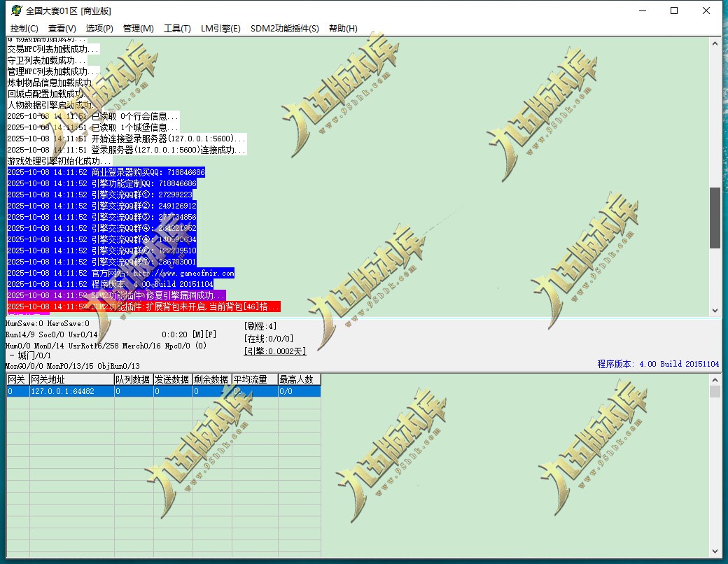The width and height of the screenshot is (728, 564).
Task: Click the 网关 column header
Action: click(x=17, y=379)
